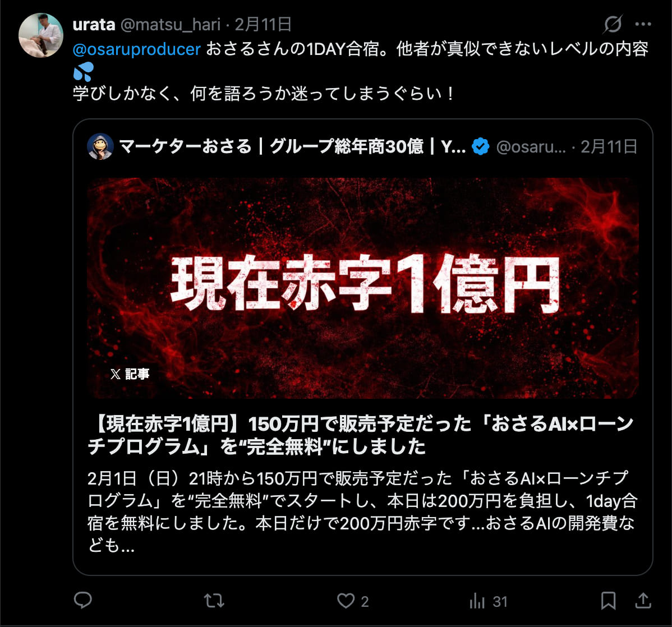Follow the @osaruproducer mention link
The height and width of the screenshot is (627, 672).
tap(137, 49)
